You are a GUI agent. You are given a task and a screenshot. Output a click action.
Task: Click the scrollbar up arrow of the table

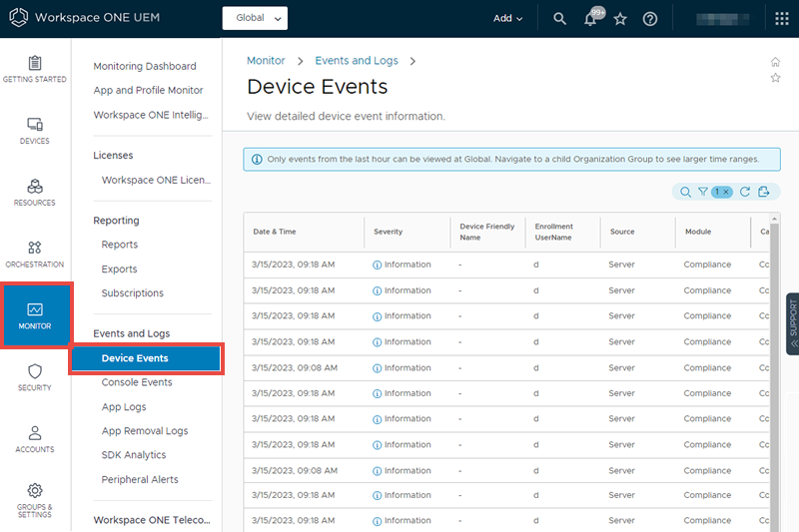point(775,218)
